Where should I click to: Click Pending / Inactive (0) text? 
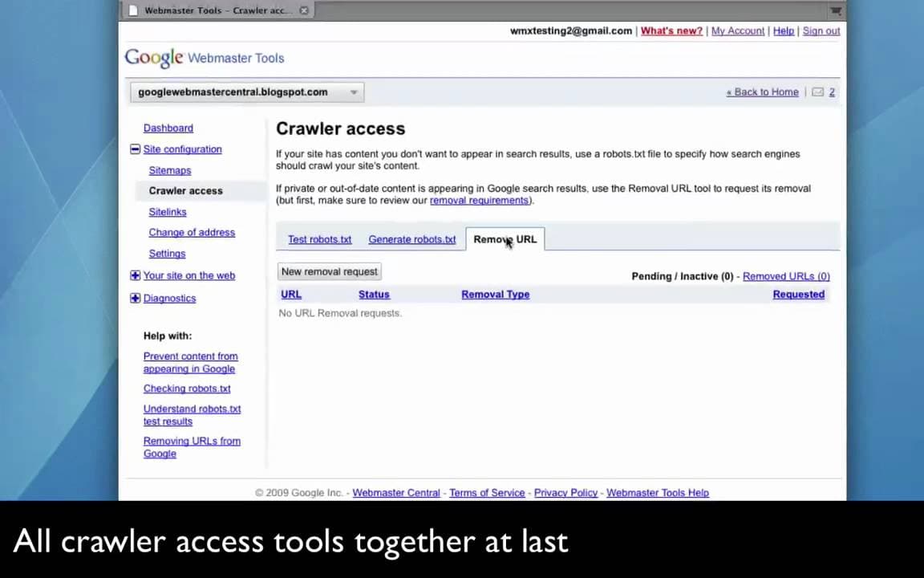tap(683, 276)
